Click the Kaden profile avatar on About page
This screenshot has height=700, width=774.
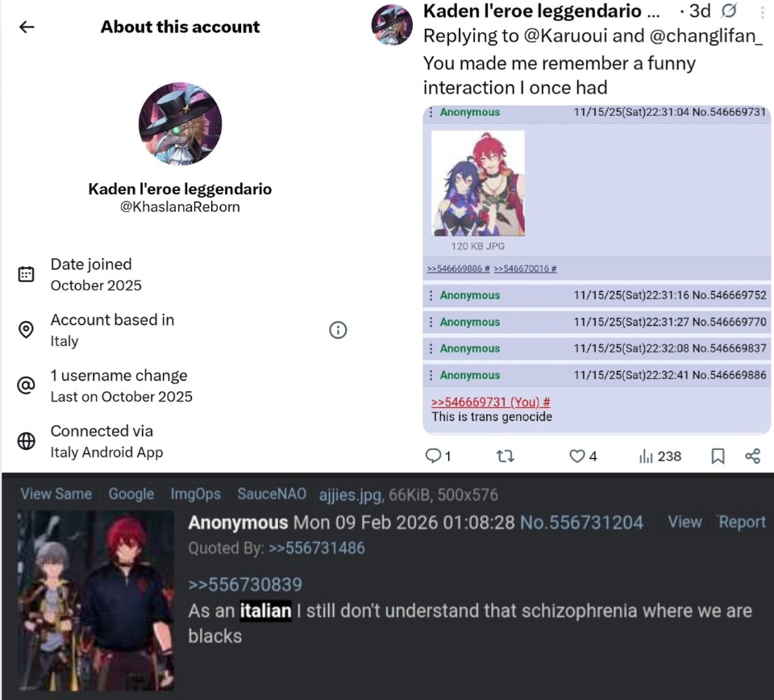pos(180,123)
